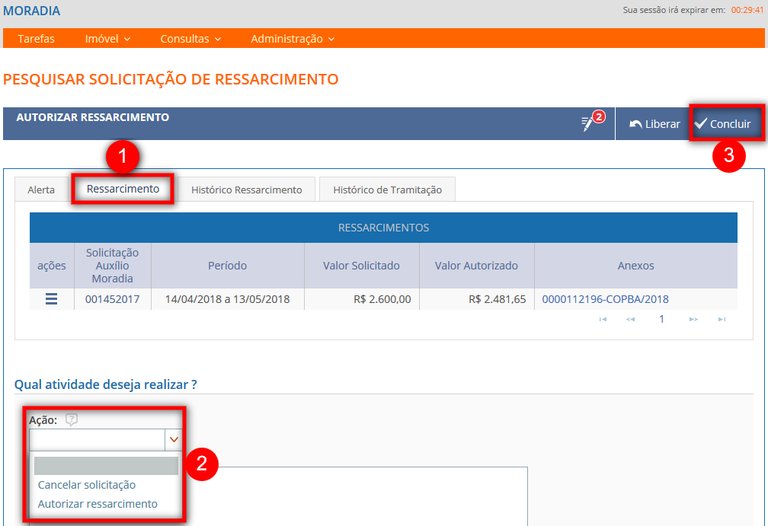768x526 pixels.
Task: Jump to last page of results
Action: tap(721, 320)
